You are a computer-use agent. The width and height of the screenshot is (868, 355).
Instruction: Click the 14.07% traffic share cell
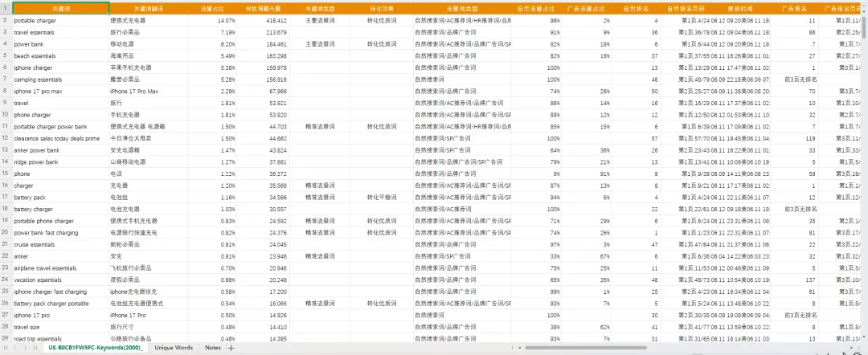point(212,20)
